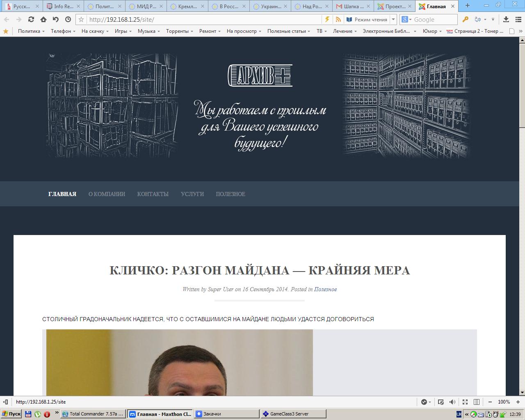
Task: Click the lightning bolt icon in the address bar
Action: click(x=327, y=19)
